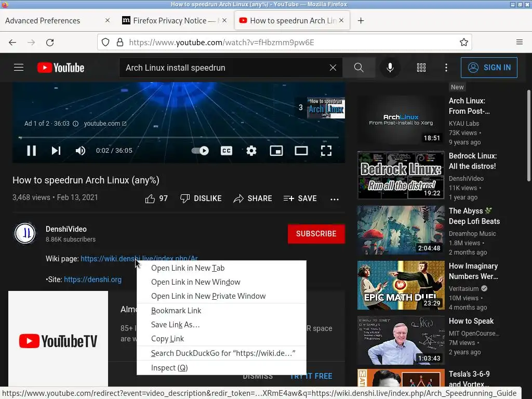Click TRY IT FREE on YouTube TV promo
The width and height of the screenshot is (532, 399).
[311, 376]
